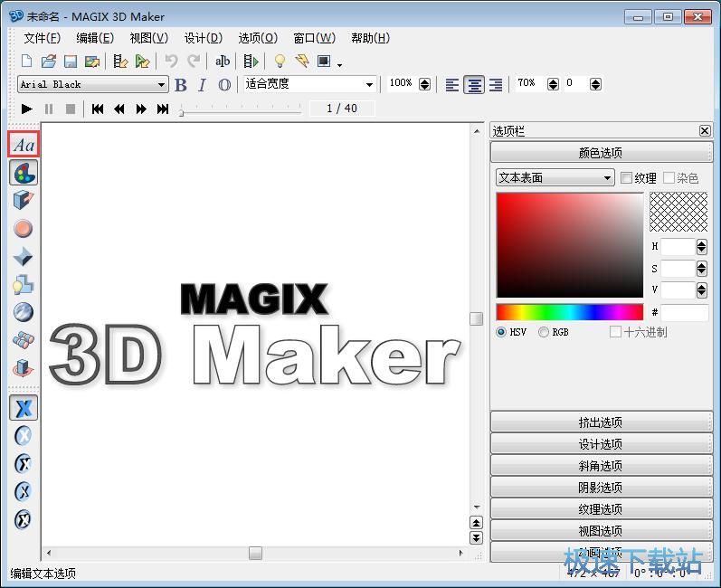The image size is (721, 588).
Task: Select the stacked cylinders tool
Action: 23,340
